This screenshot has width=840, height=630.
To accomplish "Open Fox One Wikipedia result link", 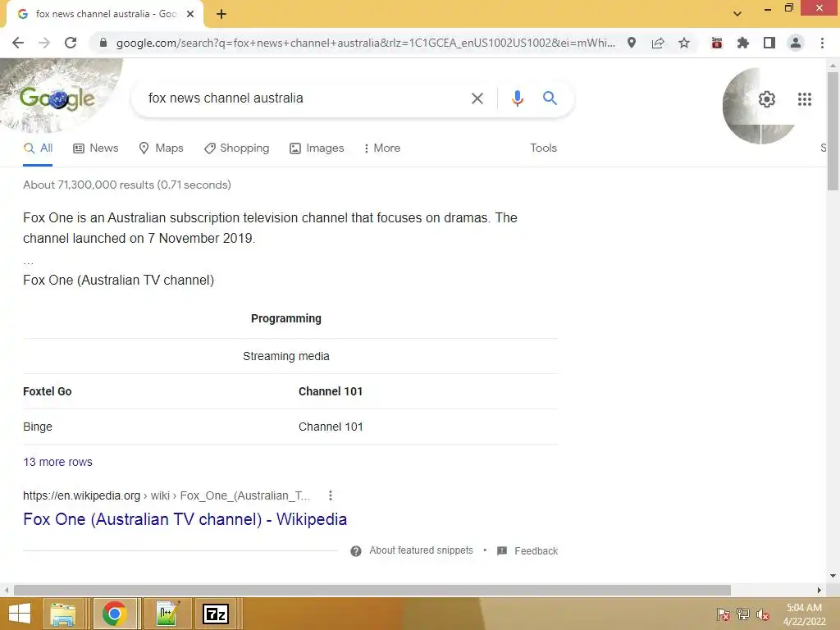I will (x=185, y=519).
